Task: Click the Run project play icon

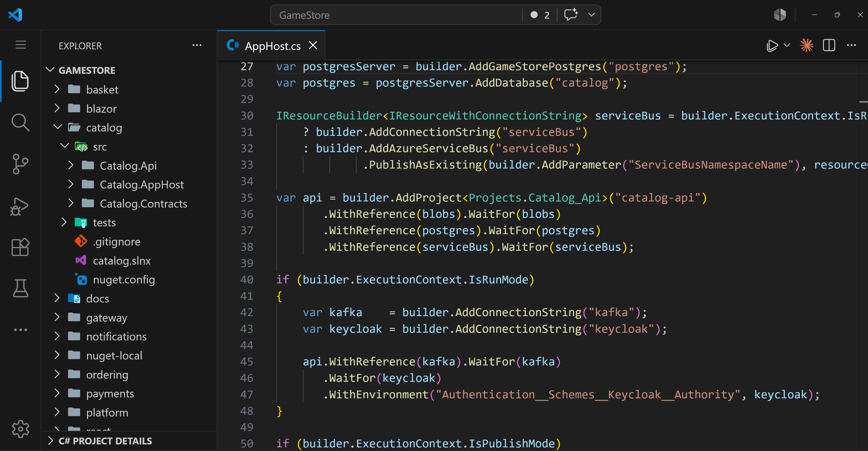Action: click(x=773, y=46)
